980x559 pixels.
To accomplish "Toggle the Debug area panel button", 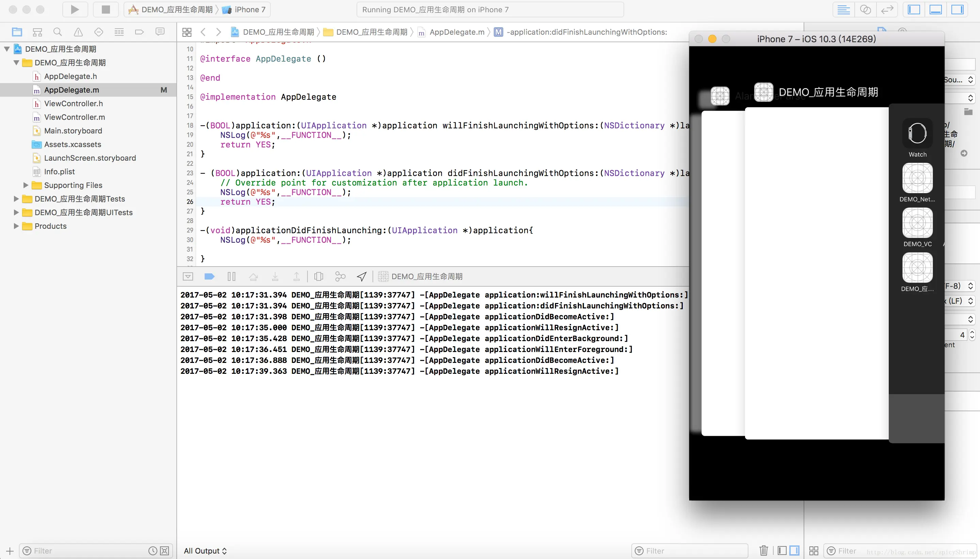I will pyautogui.click(x=935, y=10).
